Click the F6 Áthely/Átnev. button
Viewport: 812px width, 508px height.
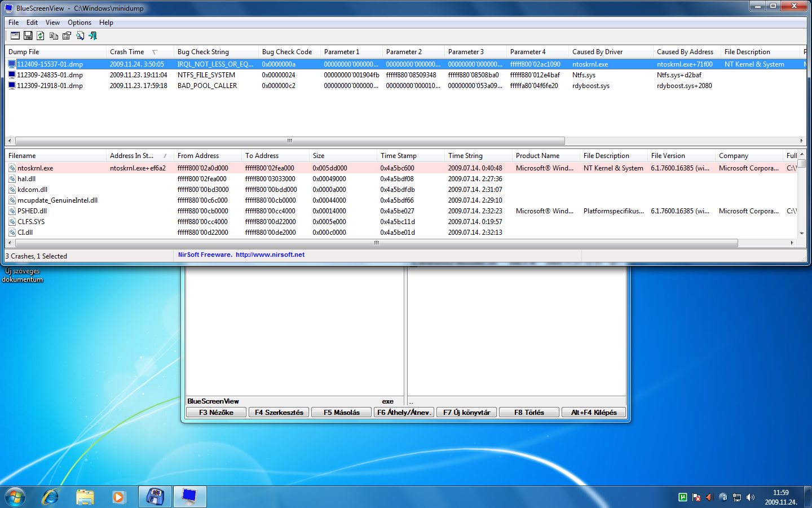pyautogui.click(x=404, y=413)
